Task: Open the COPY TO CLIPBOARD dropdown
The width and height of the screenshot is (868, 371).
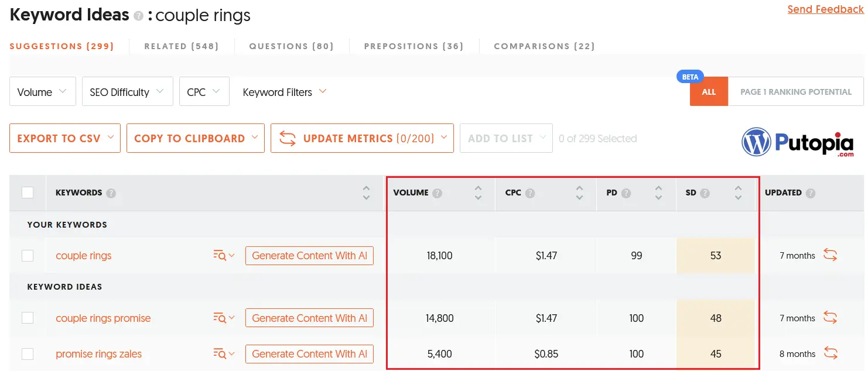Action: pyautogui.click(x=196, y=139)
